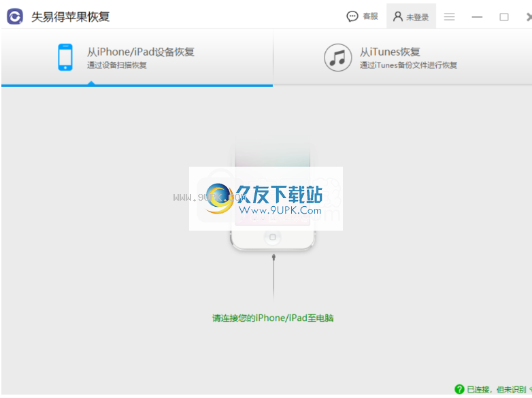532x398 pixels.
Task: Click 通过设备扫描恢复 subtitle text
Action: (x=117, y=65)
